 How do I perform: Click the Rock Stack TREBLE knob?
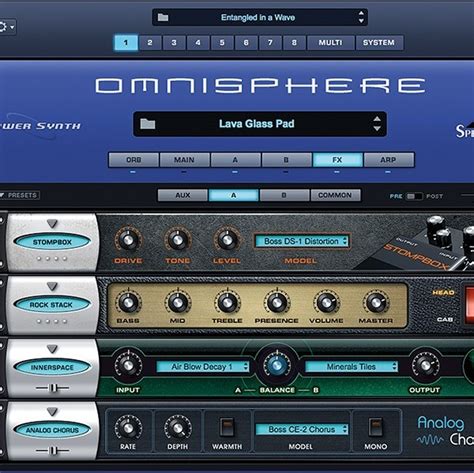tap(227, 303)
